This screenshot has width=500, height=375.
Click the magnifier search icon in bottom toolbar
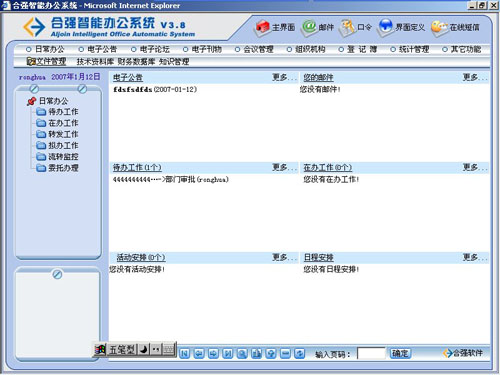click(242, 353)
